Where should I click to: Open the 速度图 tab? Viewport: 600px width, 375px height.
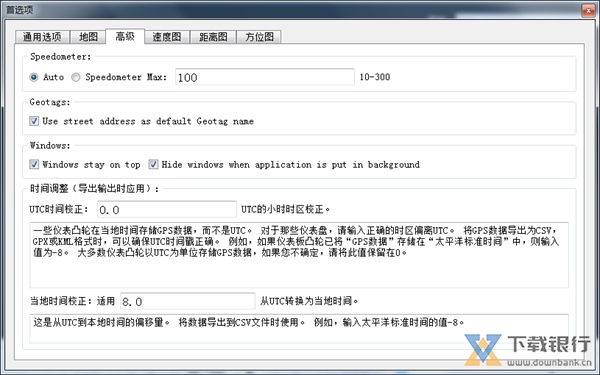pos(166,37)
